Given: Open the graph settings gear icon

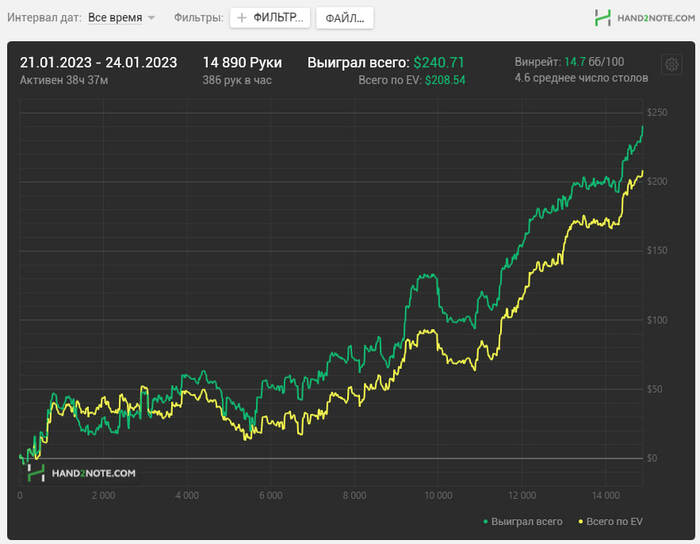Looking at the screenshot, I should (671, 65).
